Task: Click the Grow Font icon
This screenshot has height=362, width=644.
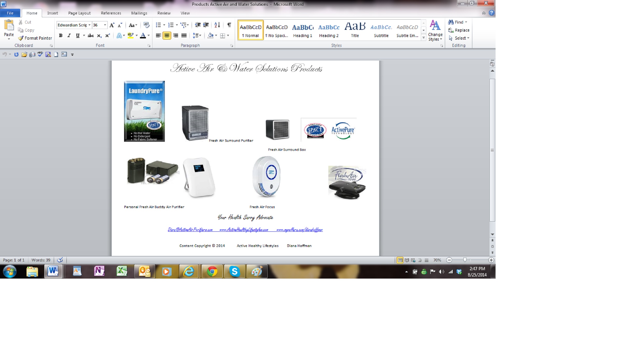Action: pos(112,25)
